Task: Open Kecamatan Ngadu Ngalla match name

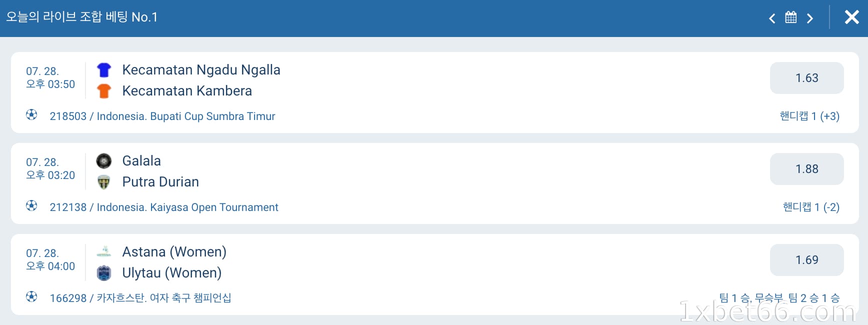Action: (x=201, y=70)
